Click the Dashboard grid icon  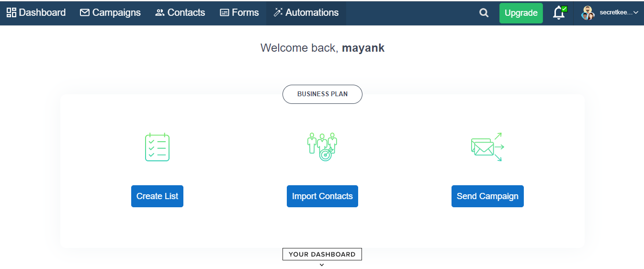(11, 13)
